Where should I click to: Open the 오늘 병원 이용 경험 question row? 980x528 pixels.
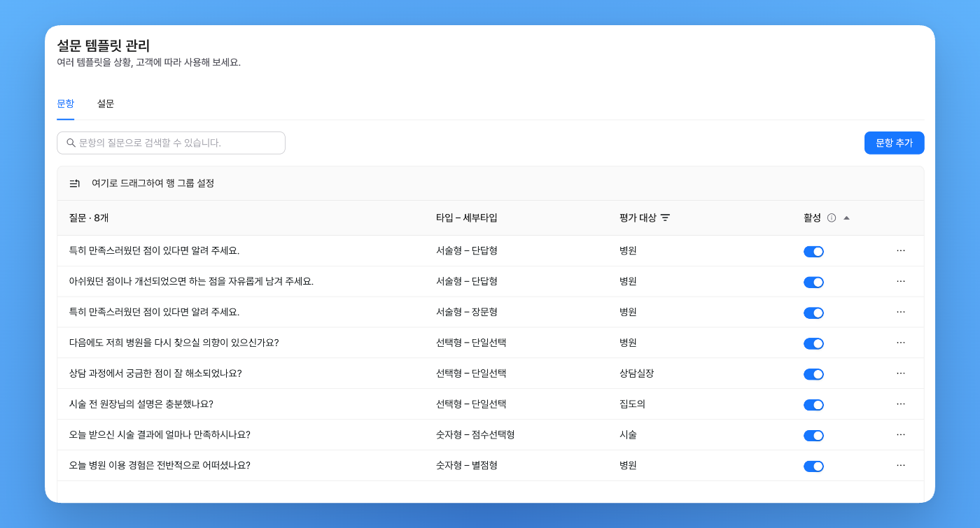tap(490, 466)
